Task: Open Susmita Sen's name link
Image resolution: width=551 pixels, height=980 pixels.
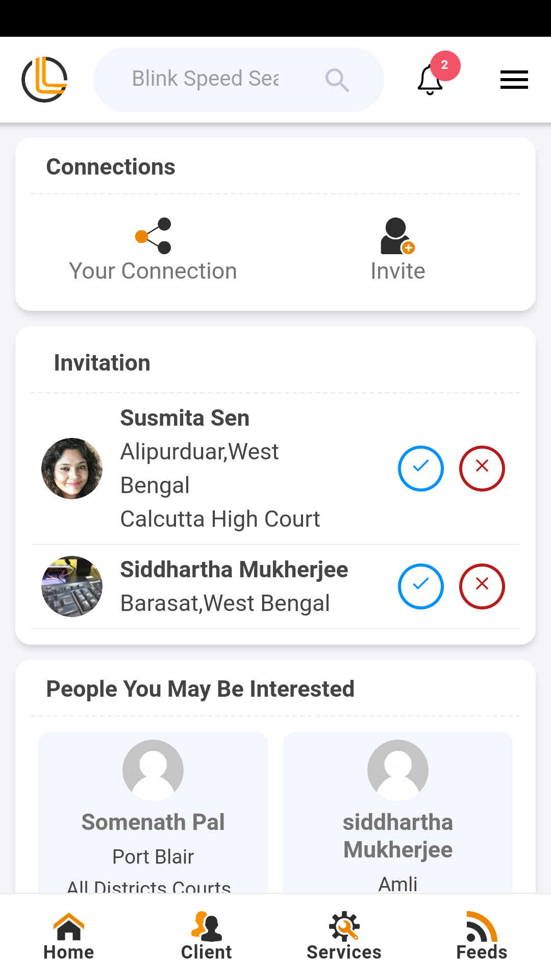Action: pyautogui.click(x=185, y=418)
